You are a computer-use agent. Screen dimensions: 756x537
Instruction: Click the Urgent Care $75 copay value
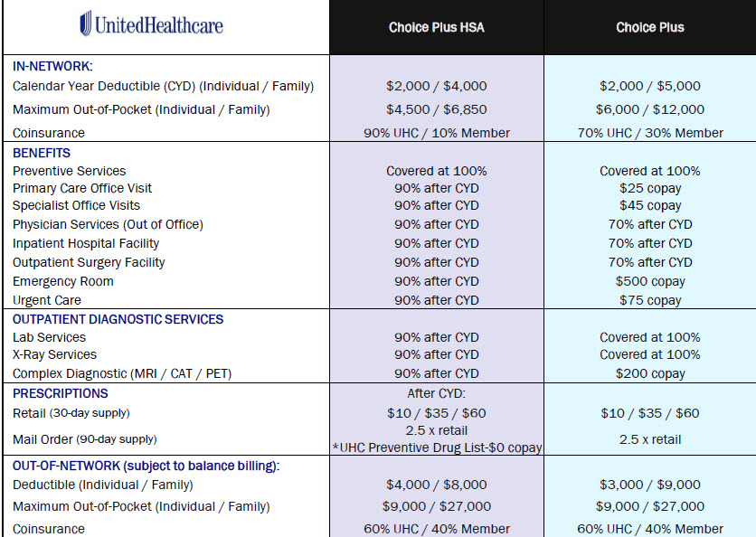tap(650, 300)
